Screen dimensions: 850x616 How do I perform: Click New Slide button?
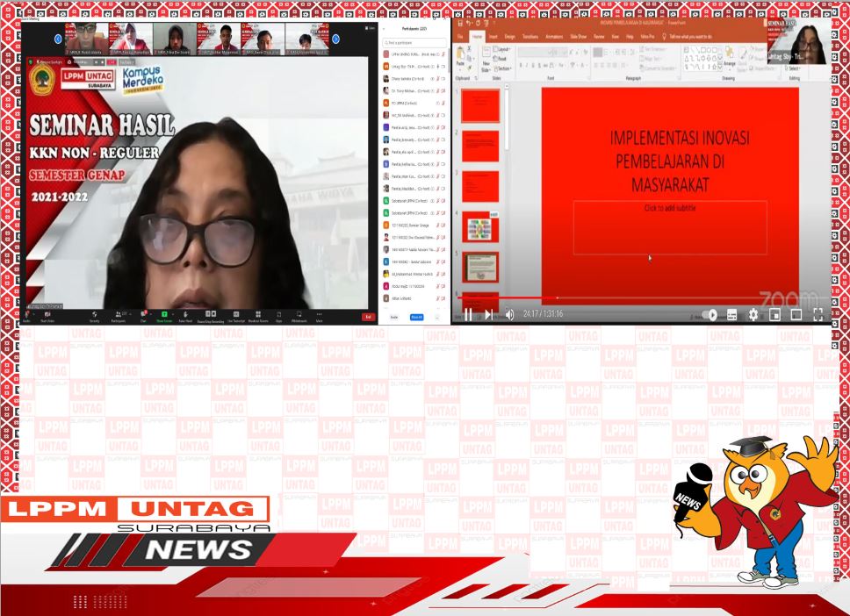(x=486, y=61)
